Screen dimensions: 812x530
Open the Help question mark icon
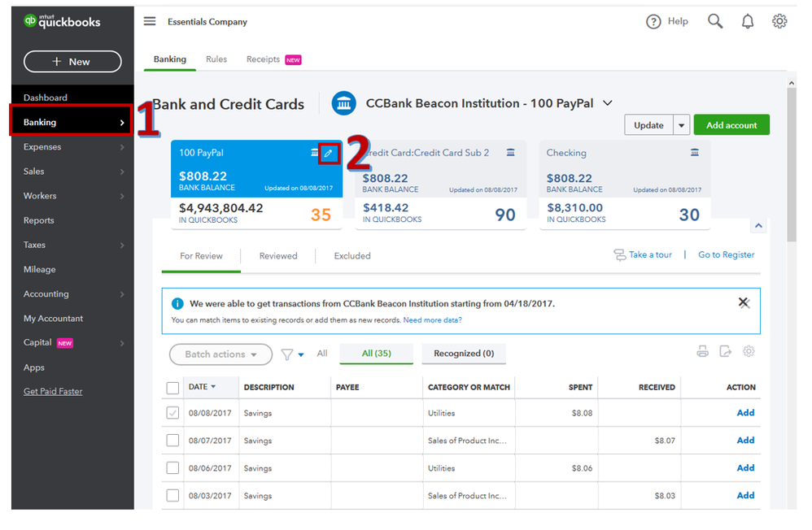[x=653, y=22]
